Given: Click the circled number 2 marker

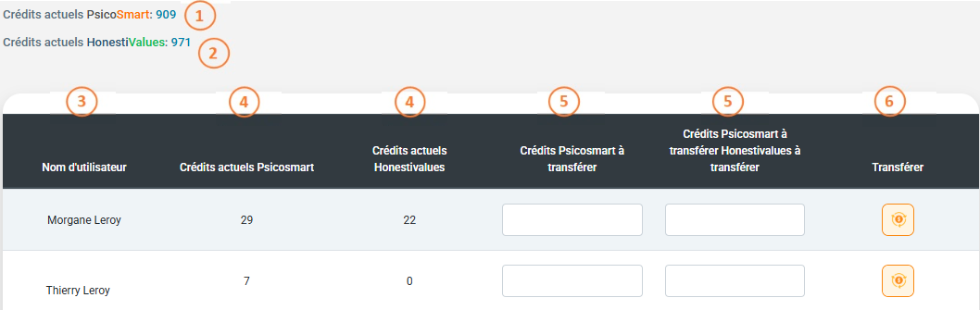Looking at the screenshot, I should click(214, 53).
